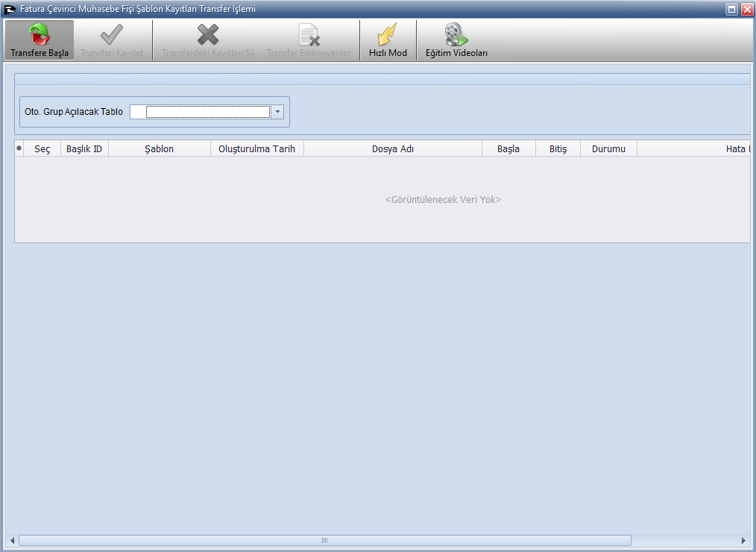
Task: Sort by Durumu column header
Action: click(x=608, y=148)
